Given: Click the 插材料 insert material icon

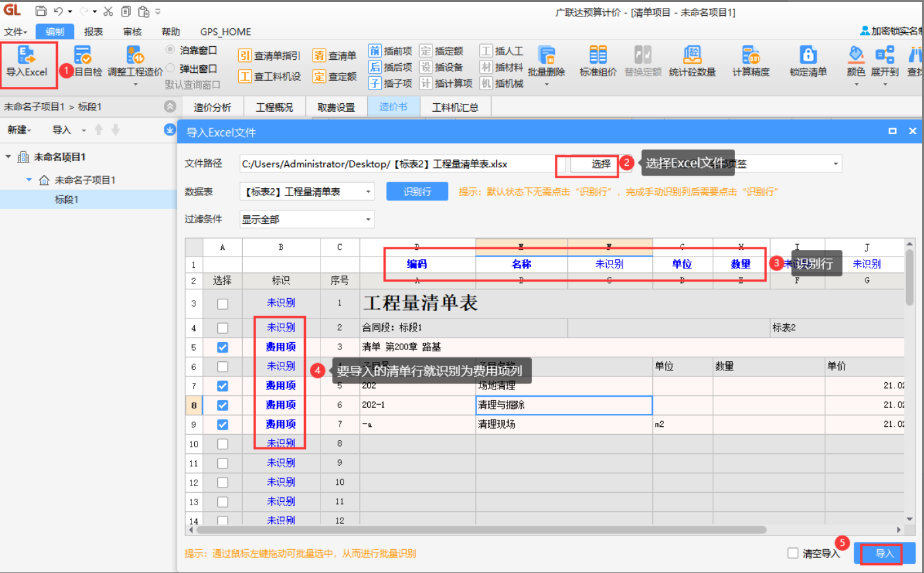Looking at the screenshot, I should click(x=501, y=67).
